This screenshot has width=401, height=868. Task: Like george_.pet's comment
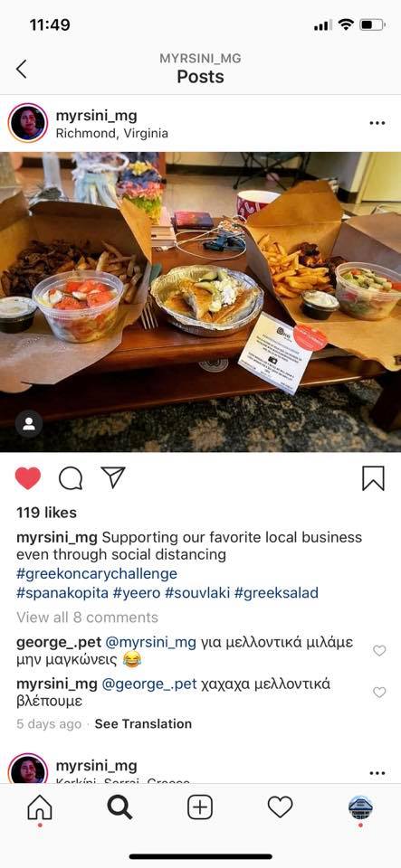coord(379,650)
